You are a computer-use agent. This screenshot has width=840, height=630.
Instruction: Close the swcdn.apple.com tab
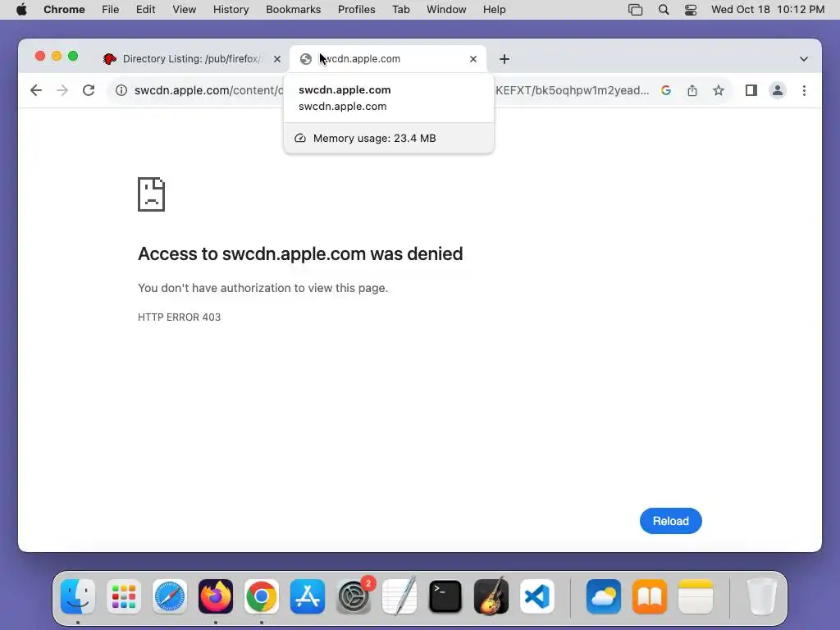click(x=473, y=59)
